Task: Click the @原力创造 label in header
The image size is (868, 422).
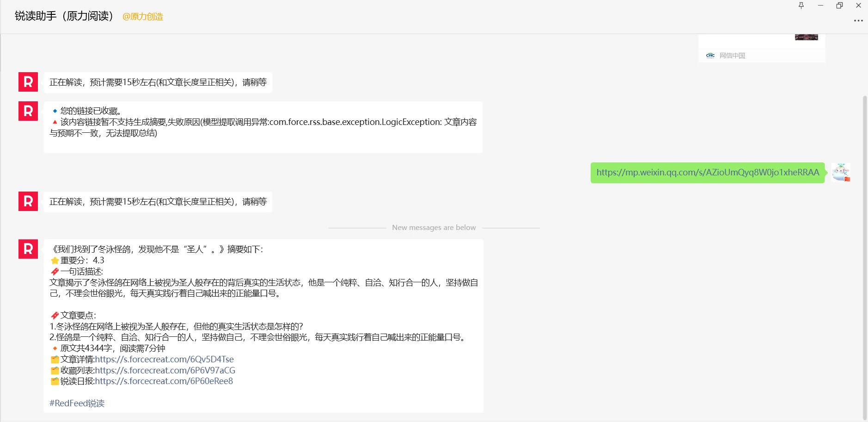Action: coord(142,17)
